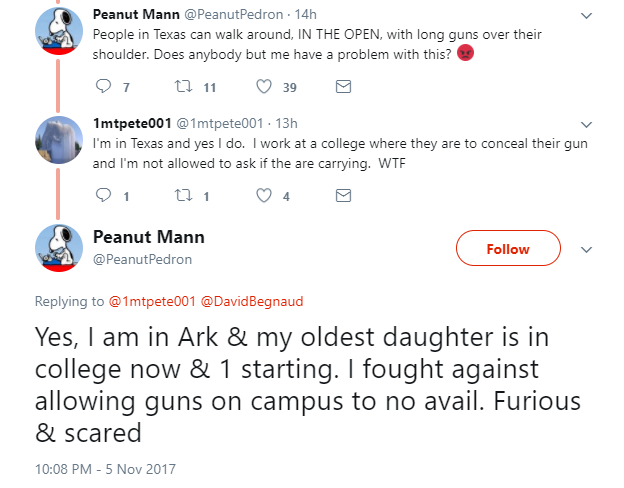View 1mtpete001's profile picture
Viewport: 624px width, 488px height.
click(59, 143)
